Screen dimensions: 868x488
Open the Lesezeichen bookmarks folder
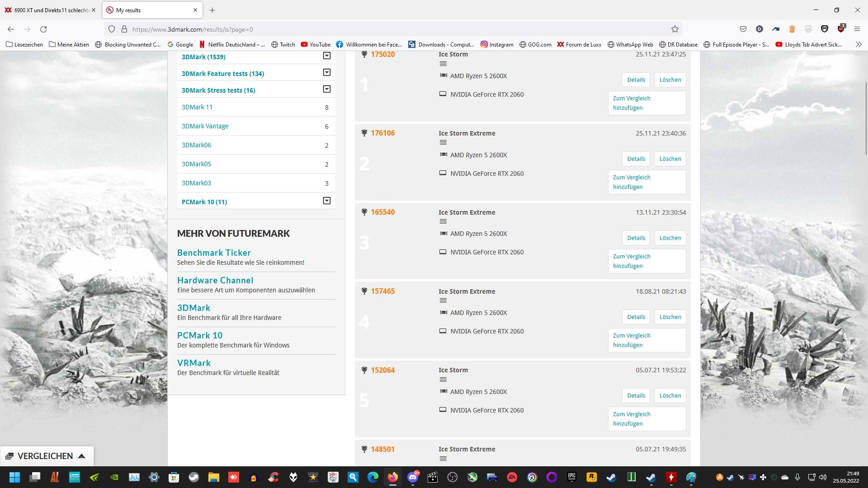click(x=24, y=44)
